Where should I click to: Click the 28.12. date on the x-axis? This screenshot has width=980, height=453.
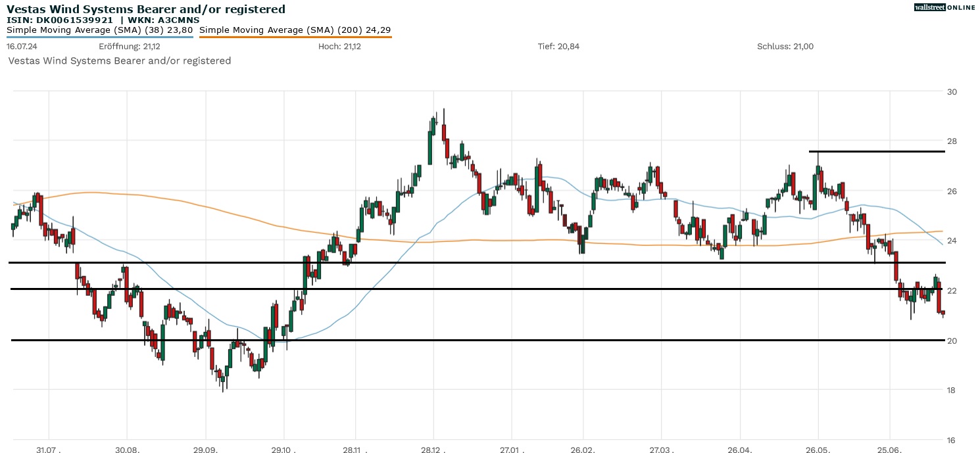[x=433, y=448]
